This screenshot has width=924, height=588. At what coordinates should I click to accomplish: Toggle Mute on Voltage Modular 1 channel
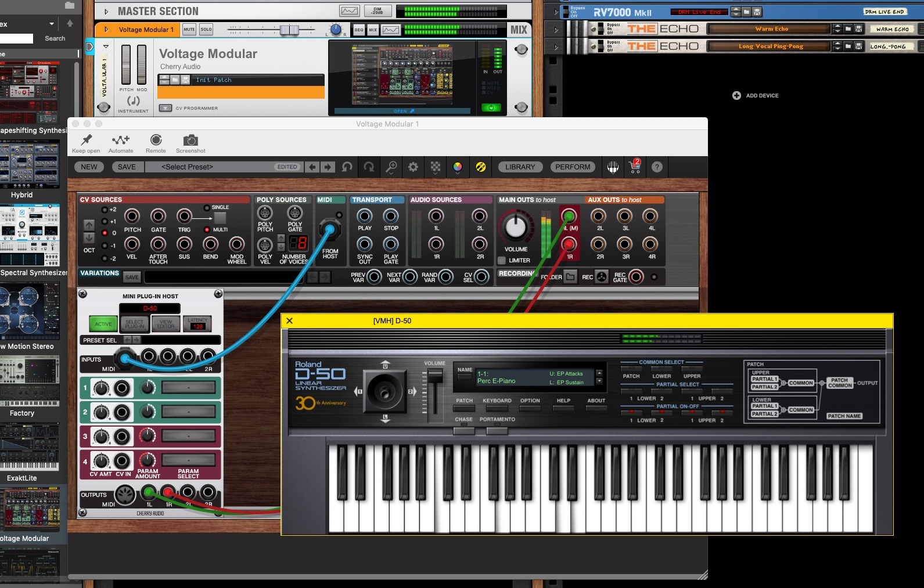(189, 29)
